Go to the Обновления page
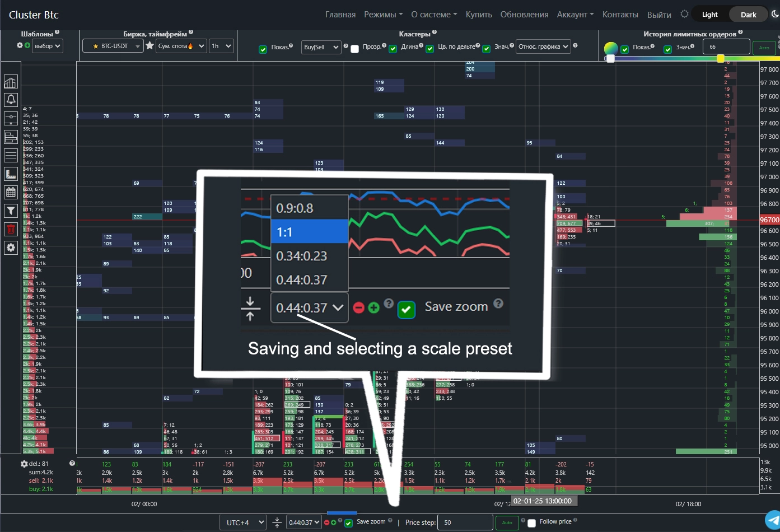This screenshot has width=780, height=532. pos(524,15)
